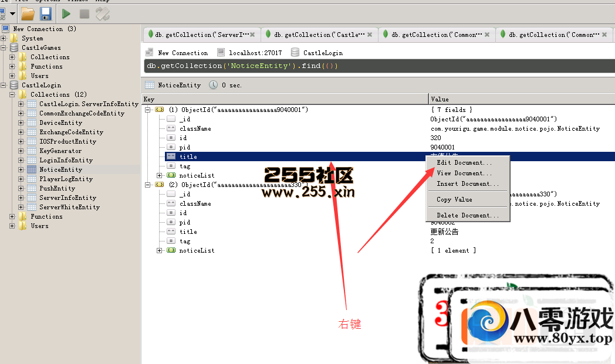Click the Collections (12) folder icon

pyautogui.click(x=23, y=94)
